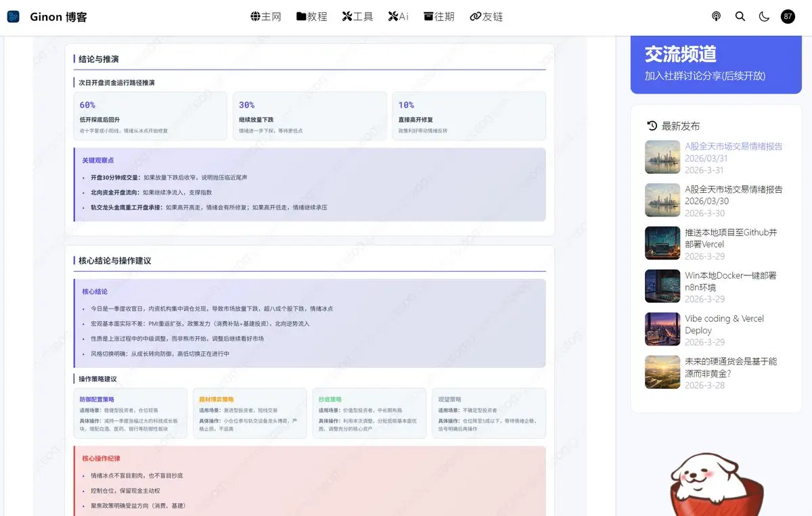Open A股全天市场交易情绪报告 2026/03/31 link
Screen dimensions: 812x516
tap(734, 152)
